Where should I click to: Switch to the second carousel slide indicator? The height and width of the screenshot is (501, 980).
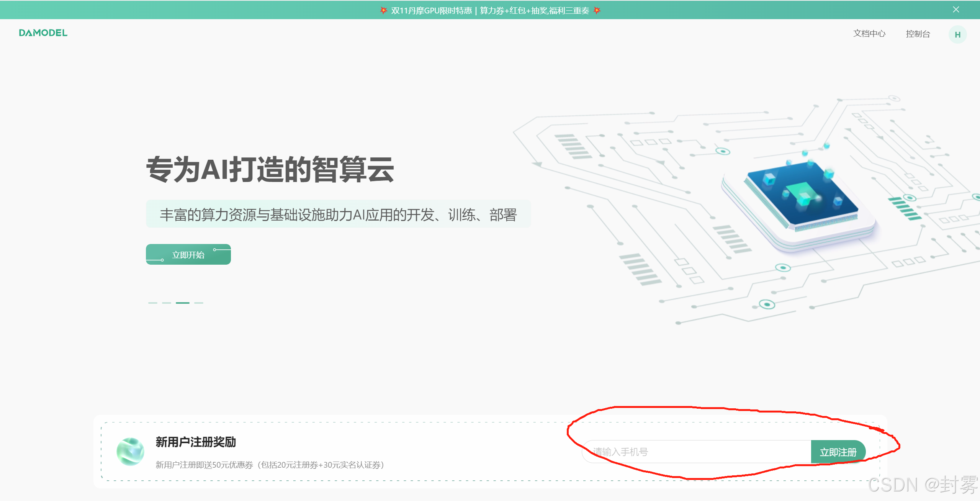[167, 303]
